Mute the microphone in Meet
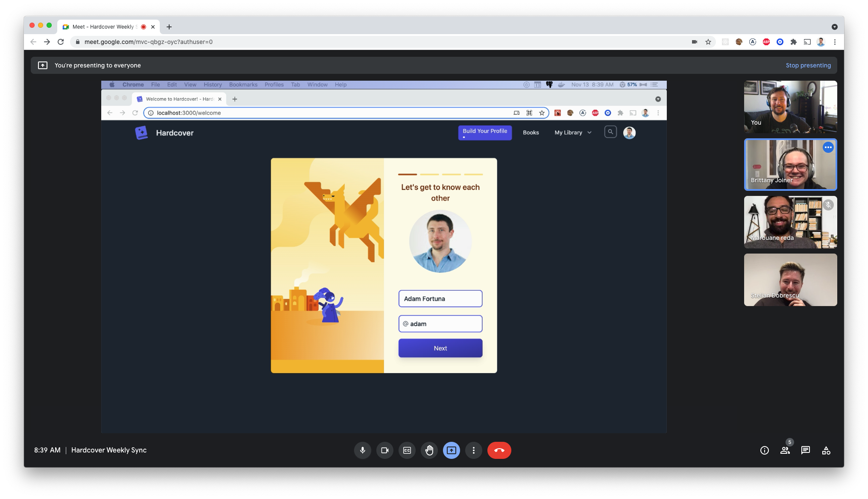This screenshot has height=499, width=868. tap(362, 450)
